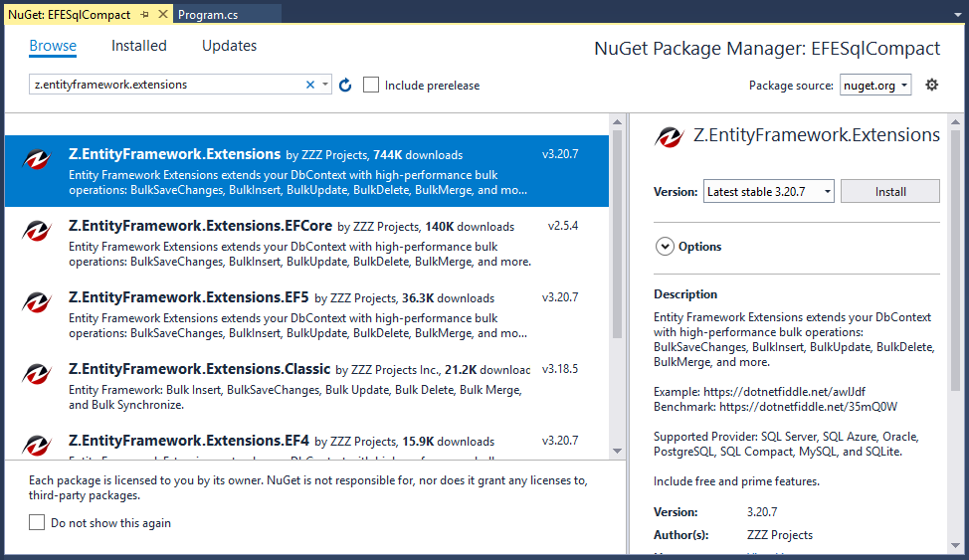Open the dotnetfiddle.net/awlJdf example link
This screenshot has height=560, width=969.
pos(784,392)
